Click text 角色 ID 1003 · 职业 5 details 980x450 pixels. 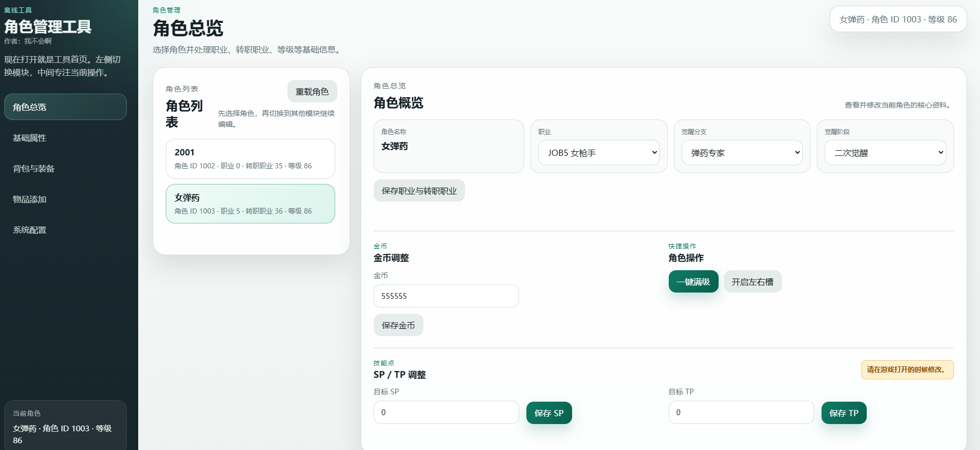click(243, 211)
